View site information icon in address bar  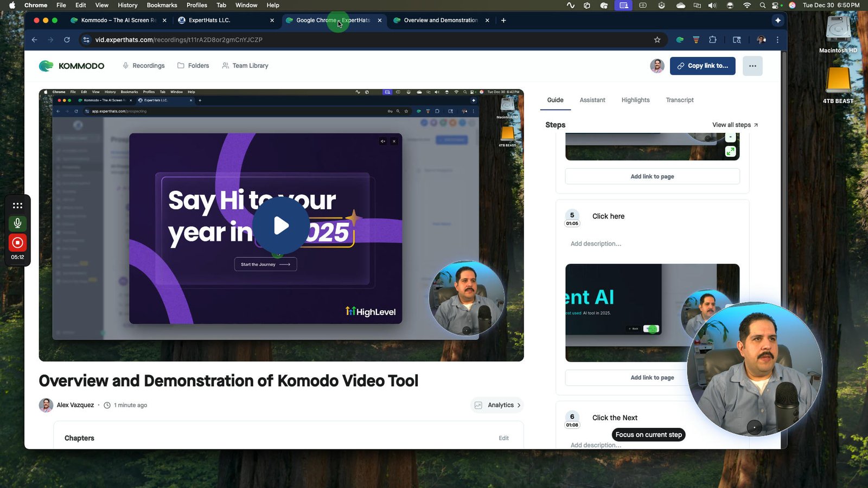click(85, 40)
